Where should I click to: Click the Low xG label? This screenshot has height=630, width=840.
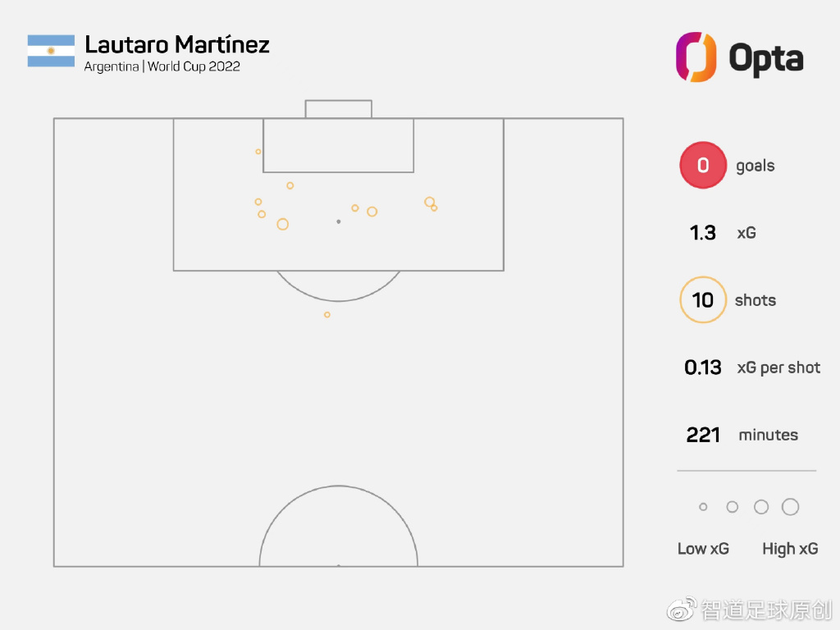click(x=703, y=549)
